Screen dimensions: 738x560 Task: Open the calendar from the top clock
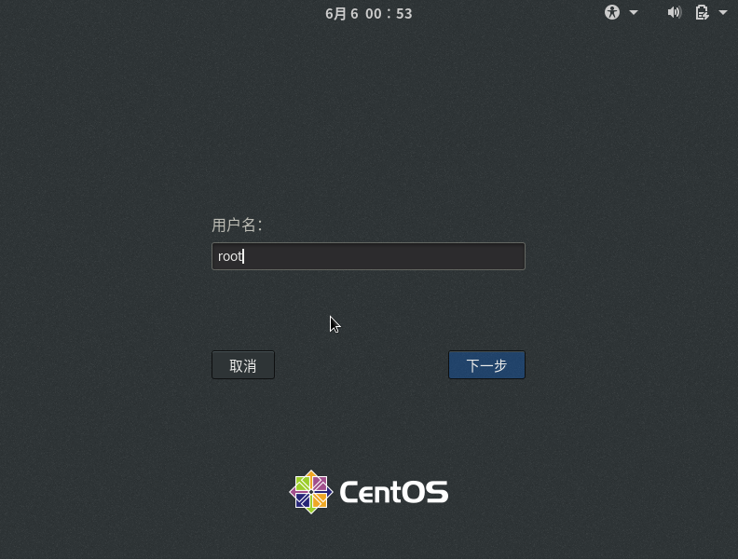(368, 14)
